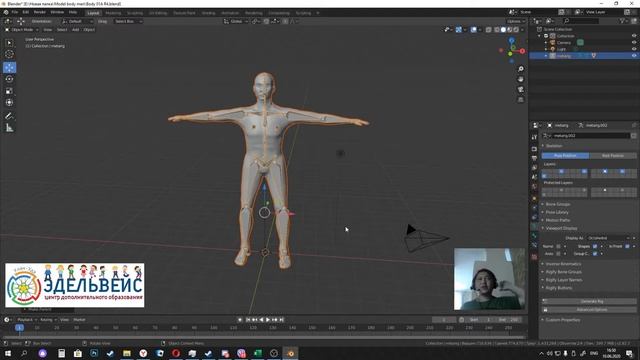Open the Output properties tab icon

pos(534,158)
